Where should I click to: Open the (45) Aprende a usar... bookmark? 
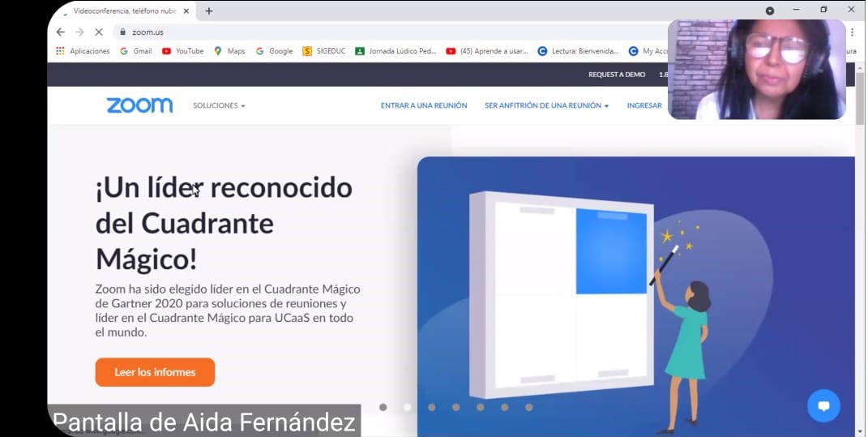[x=487, y=51]
